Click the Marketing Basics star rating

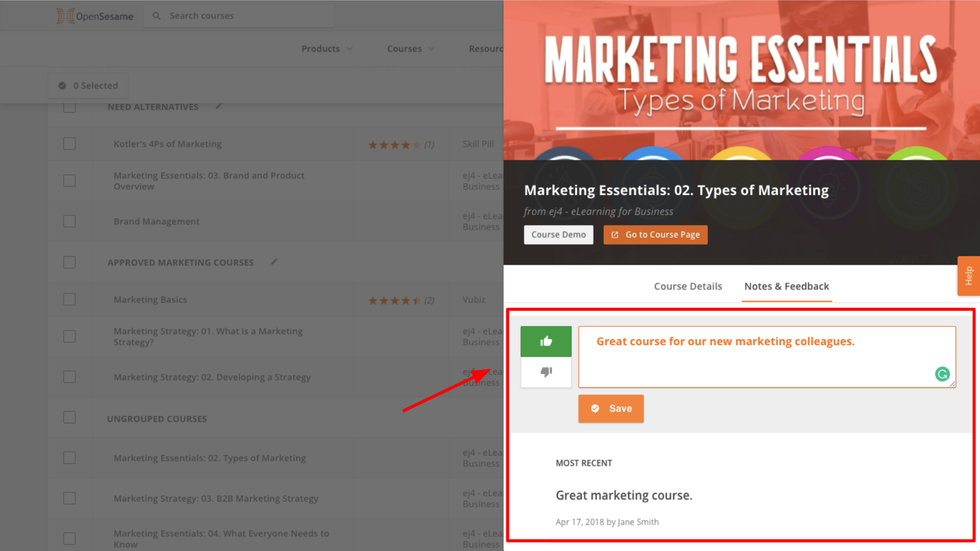click(395, 300)
